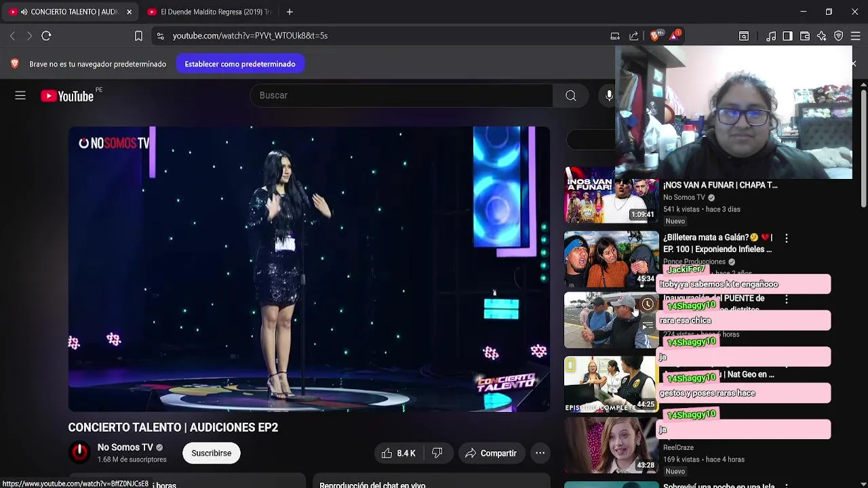Bookmark this page
Screen dimensions: 868x488
coord(138,36)
